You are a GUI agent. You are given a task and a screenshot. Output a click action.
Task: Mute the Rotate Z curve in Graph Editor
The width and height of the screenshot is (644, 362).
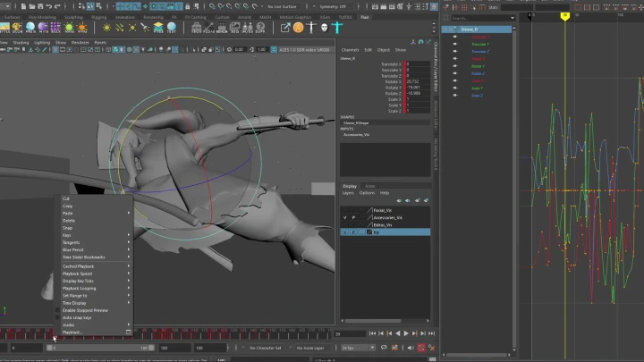[455, 73]
